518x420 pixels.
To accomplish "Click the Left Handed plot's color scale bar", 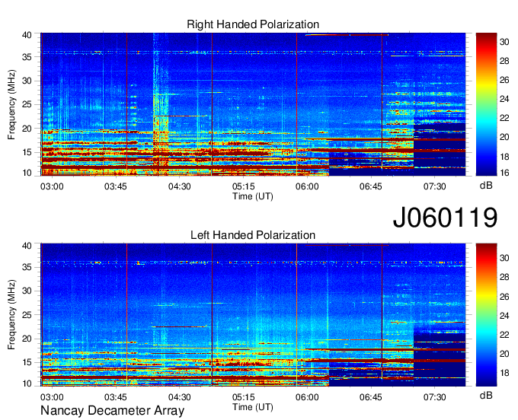I will 486,315.
